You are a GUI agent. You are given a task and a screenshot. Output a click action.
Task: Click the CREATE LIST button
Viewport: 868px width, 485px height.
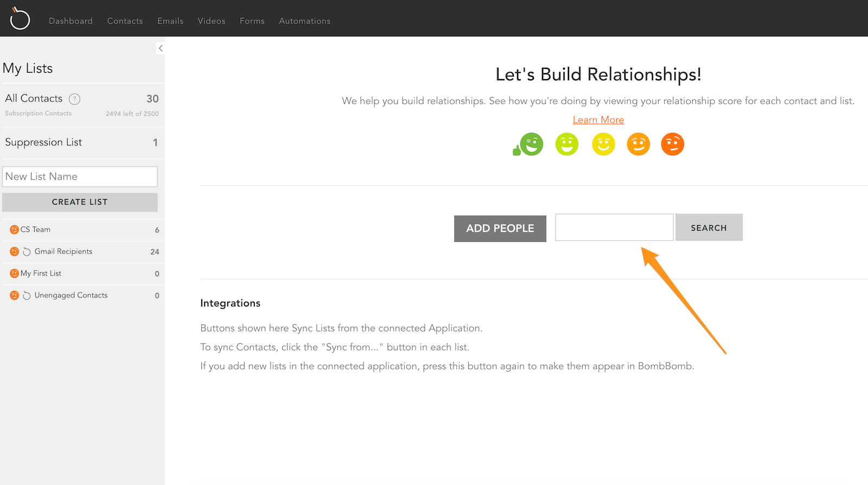[80, 202]
